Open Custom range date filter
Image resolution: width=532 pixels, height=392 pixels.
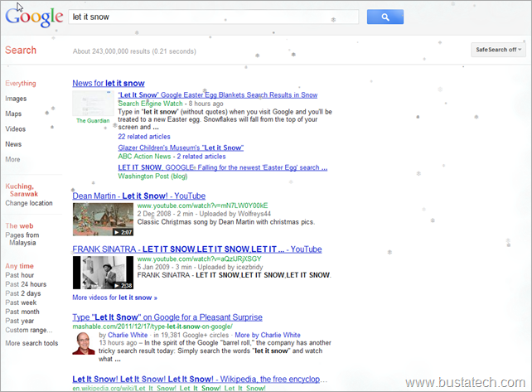click(29, 330)
